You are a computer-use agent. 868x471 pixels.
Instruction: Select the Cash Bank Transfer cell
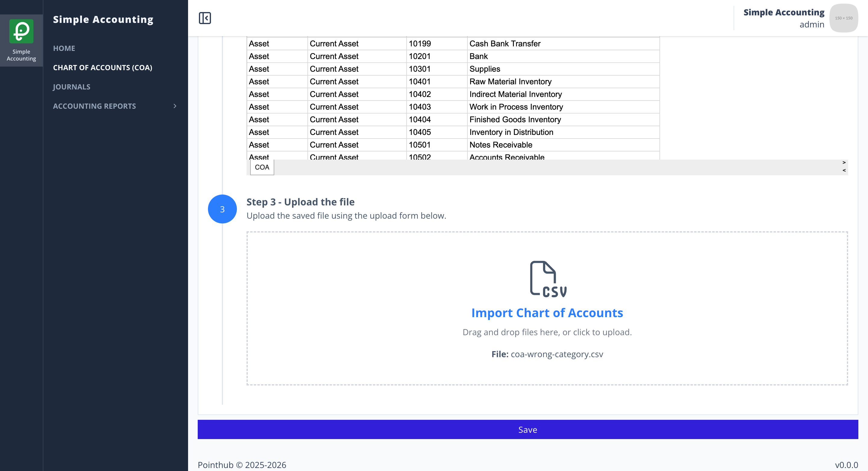pyautogui.click(x=563, y=43)
